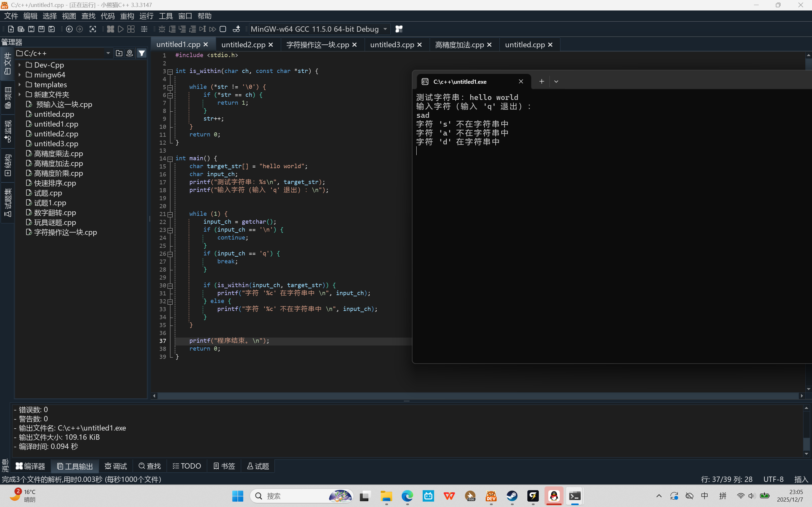
Task: Open 快速排序.cpp in the file tree
Action: point(55,183)
